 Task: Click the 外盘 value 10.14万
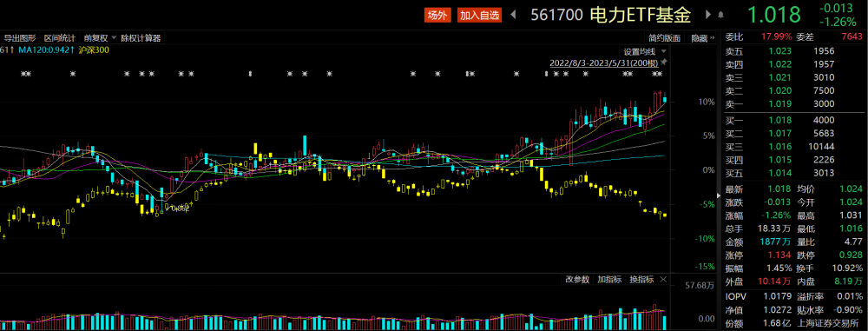point(775,282)
